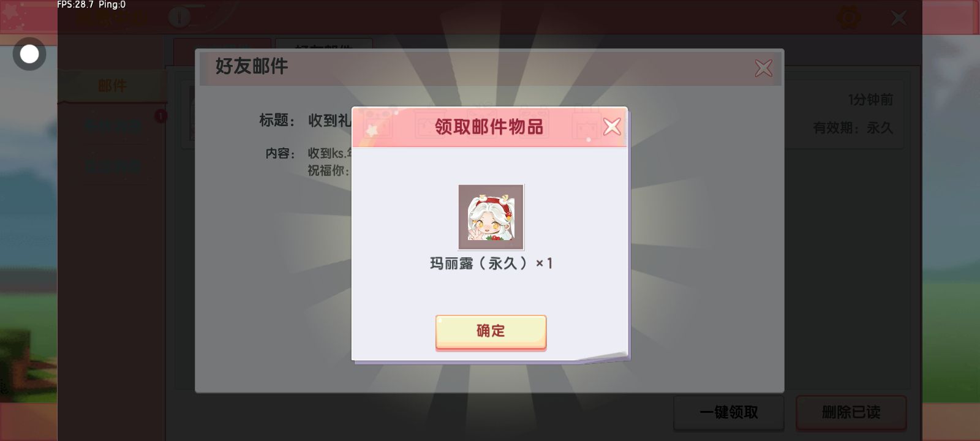Confirm with the 确定 button
The image size is (980, 441).
(x=491, y=331)
